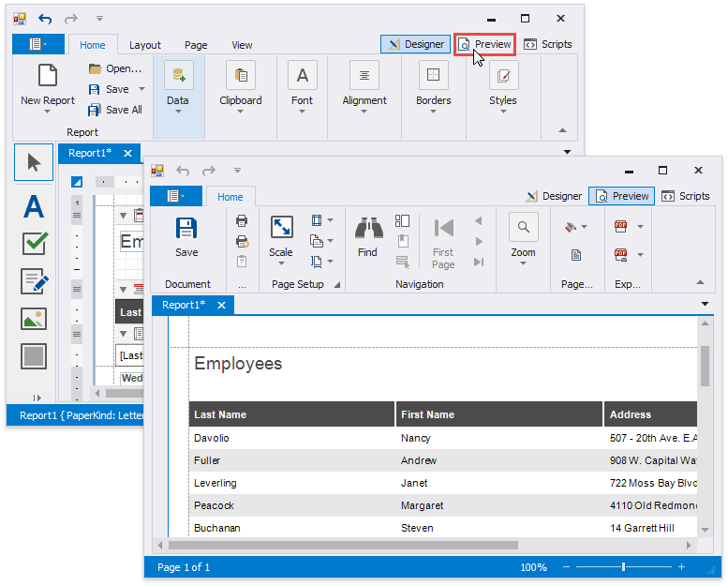Click the New Report icon
Image resolution: width=728 pixels, height=586 pixels.
[x=48, y=77]
